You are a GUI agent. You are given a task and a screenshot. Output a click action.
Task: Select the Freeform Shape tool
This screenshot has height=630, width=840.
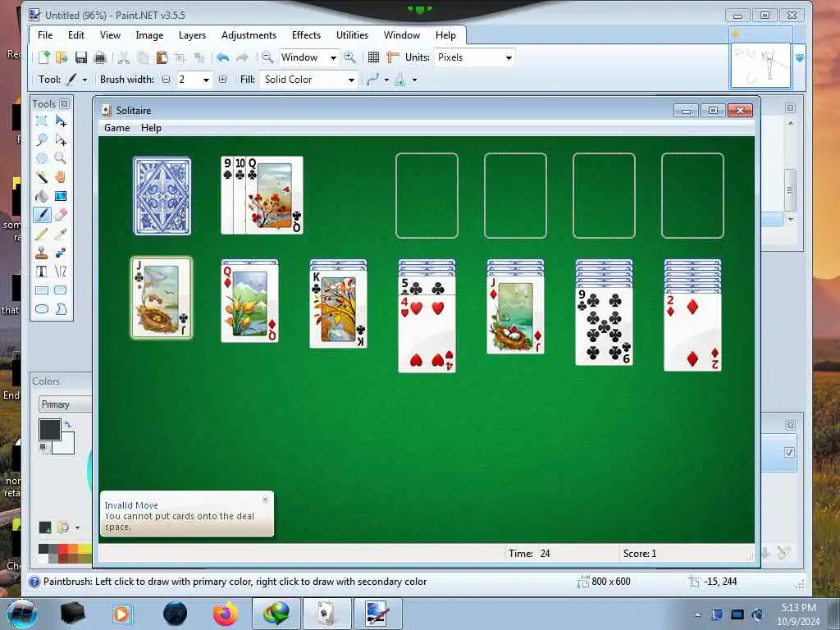61,309
